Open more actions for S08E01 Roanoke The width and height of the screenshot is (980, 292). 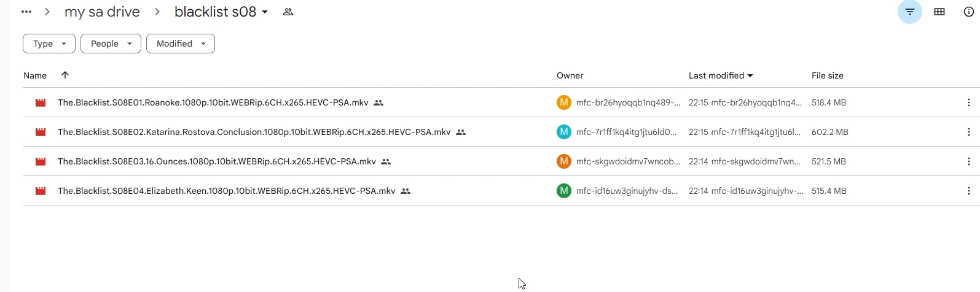[x=969, y=102]
